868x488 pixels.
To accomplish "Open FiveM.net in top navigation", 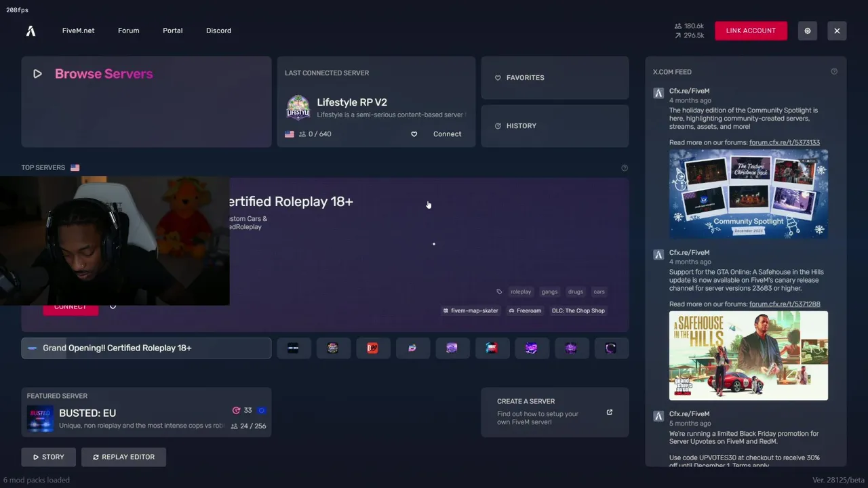I will (x=78, y=30).
